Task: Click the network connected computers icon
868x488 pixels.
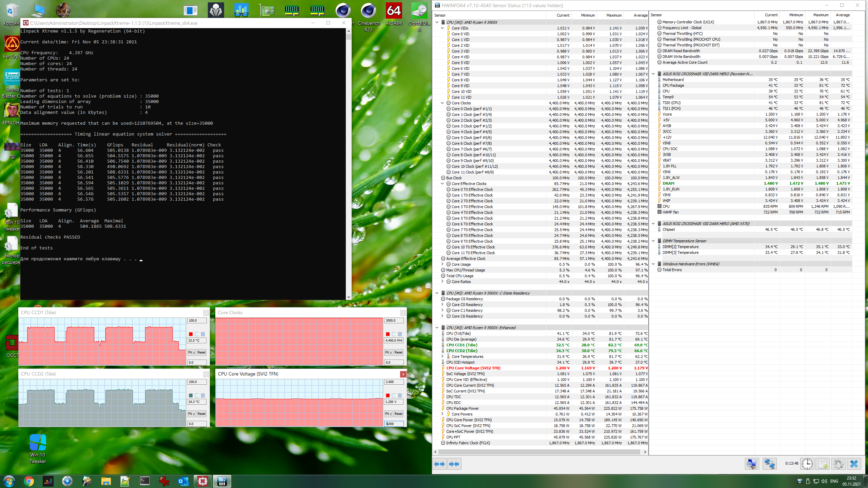Action: point(769,464)
